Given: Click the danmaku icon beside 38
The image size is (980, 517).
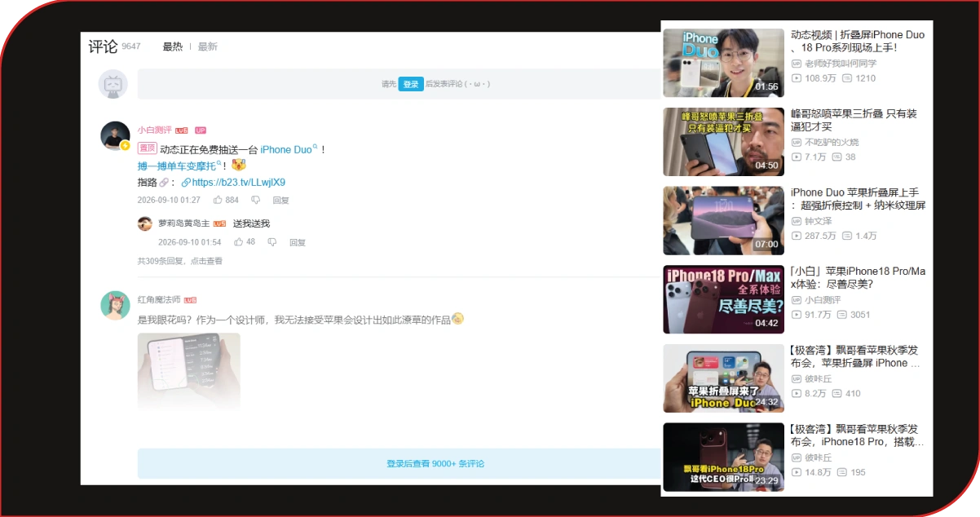Looking at the screenshot, I should point(837,157).
